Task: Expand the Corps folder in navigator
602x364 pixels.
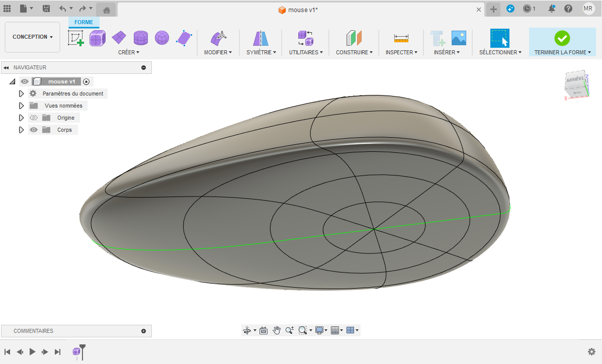Action: [21, 130]
